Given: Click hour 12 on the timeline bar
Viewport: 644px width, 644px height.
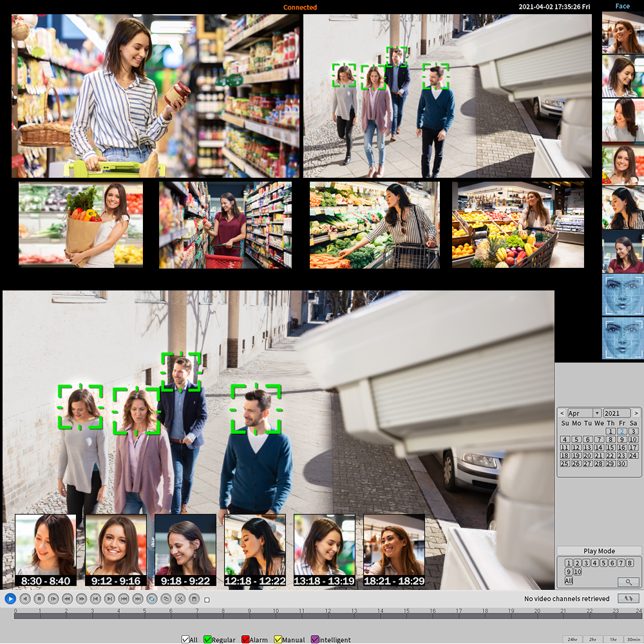Looking at the screenshot, I should 327,616.
